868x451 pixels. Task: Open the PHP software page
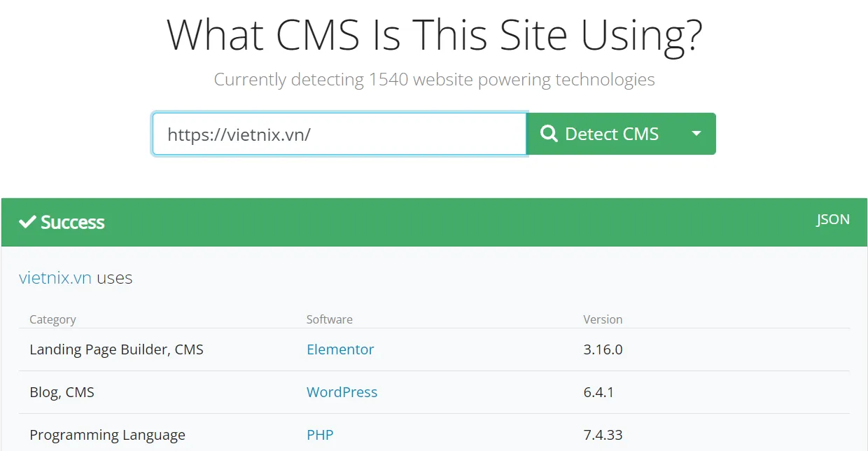coord(320,434)
